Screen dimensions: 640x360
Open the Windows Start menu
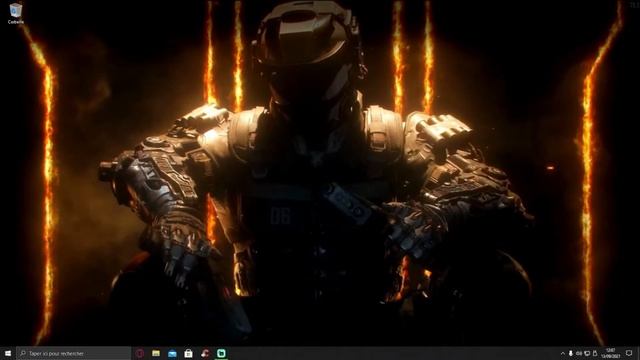coord(8,353)
